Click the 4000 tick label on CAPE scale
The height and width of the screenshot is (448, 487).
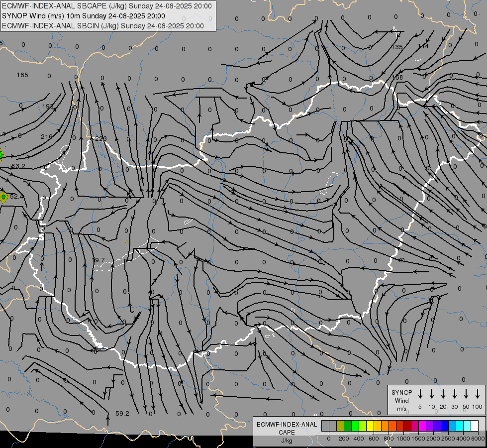click(463, 439)
